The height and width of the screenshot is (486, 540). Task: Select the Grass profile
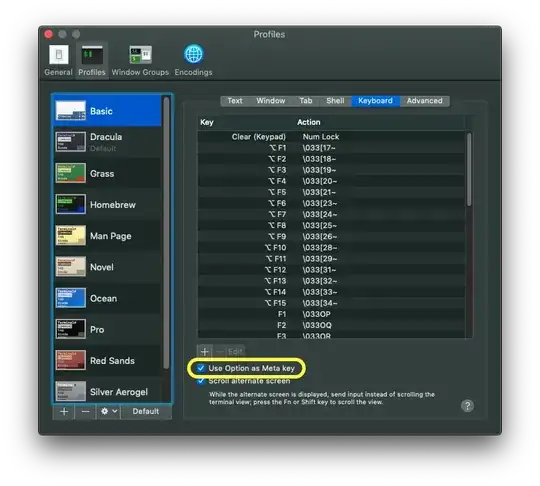pyautogui.click(x=107, y=173)
